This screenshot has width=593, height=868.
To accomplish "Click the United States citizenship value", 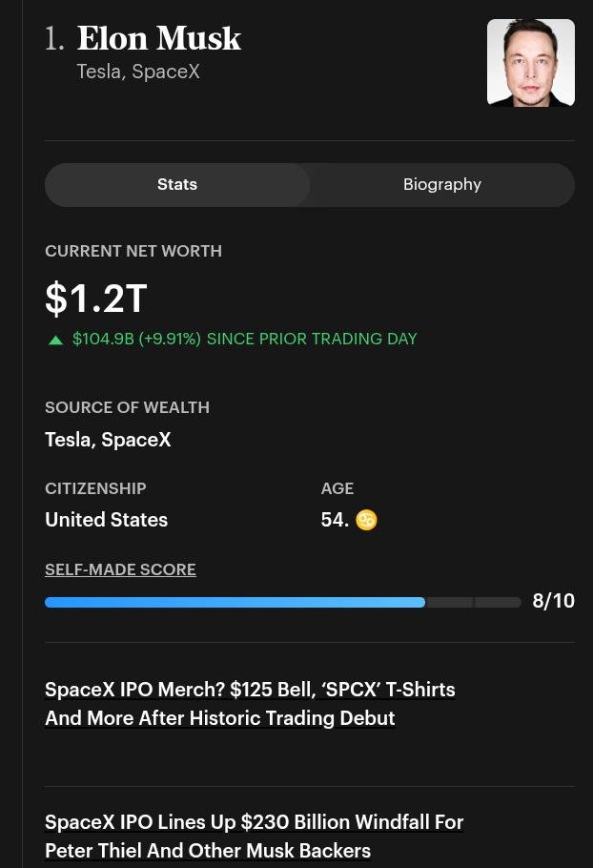I will tap(106, 520).
